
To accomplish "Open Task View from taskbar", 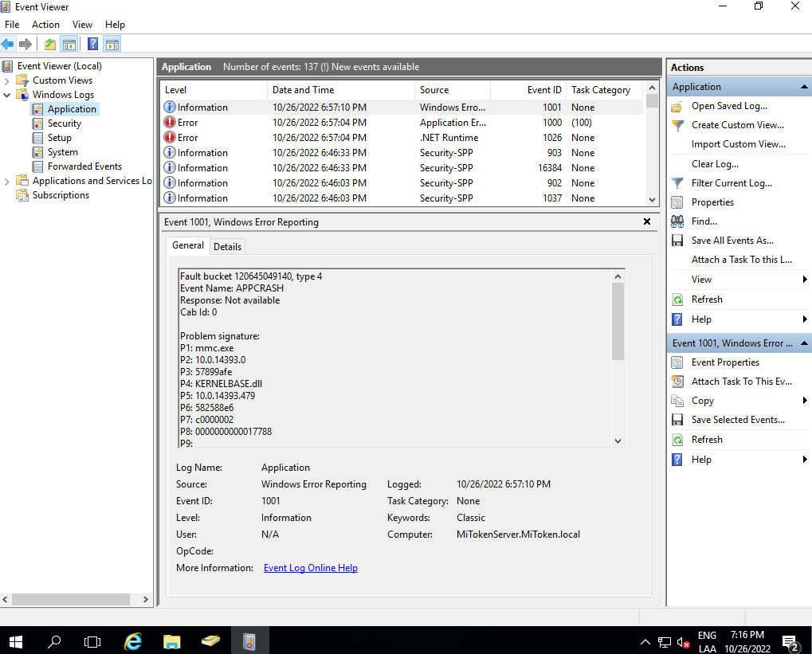I will pos(92,642).
